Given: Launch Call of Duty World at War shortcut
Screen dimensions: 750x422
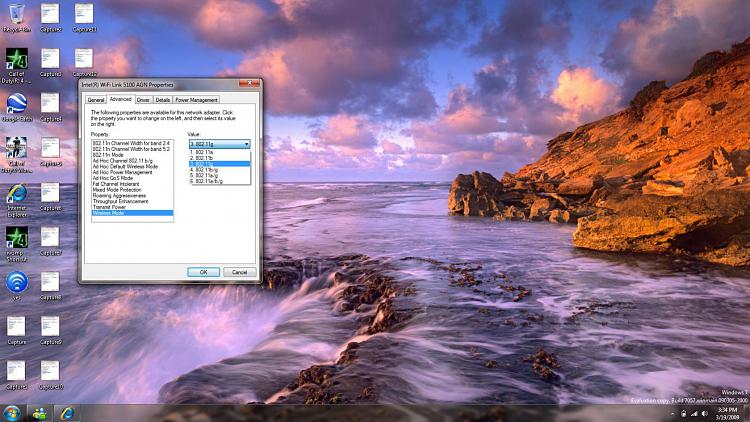Looking at the screenshot, I should point(17,154).
